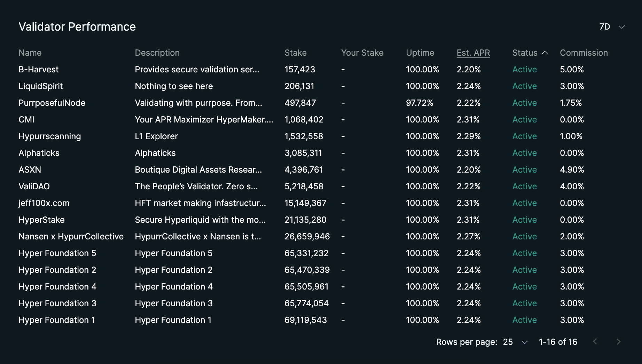This screenshot has width=642, height=364.
Task: Choose the Hypurrscanning validator
Action: 49,136
